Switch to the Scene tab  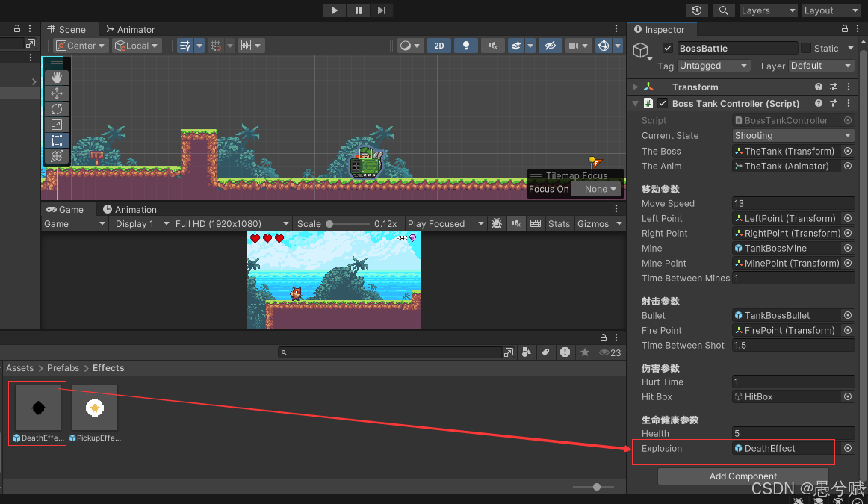click(x=66, y=29)
